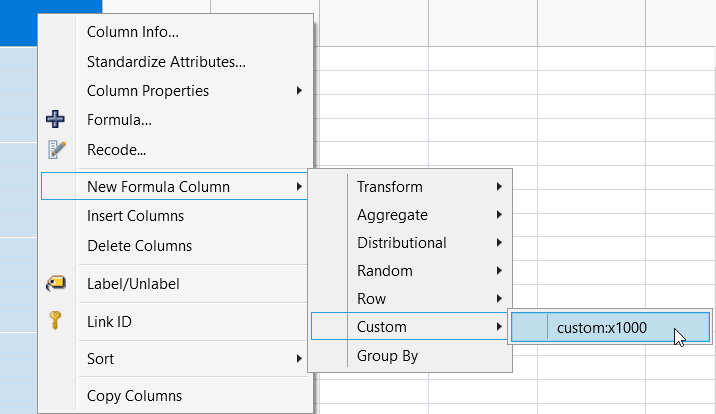The width and height of the screenshot is (716, 414).
Task: Click the Recode pencil icon
Action: point(56,151)
